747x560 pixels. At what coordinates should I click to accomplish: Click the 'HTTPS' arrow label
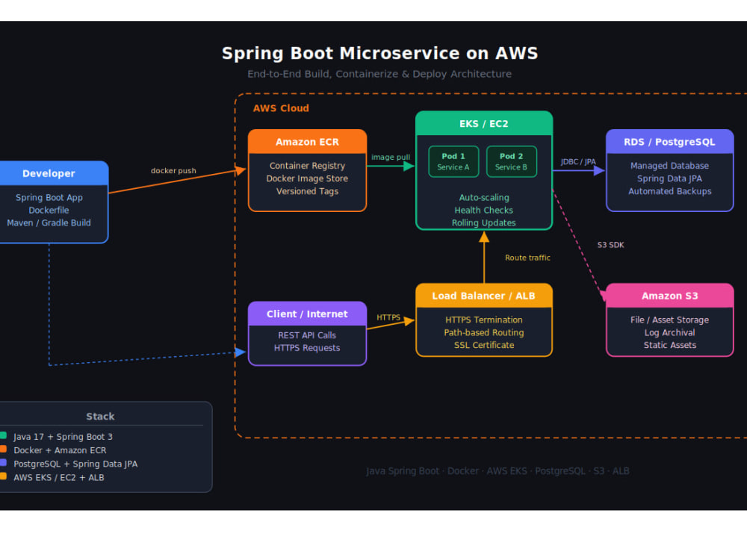388,317
